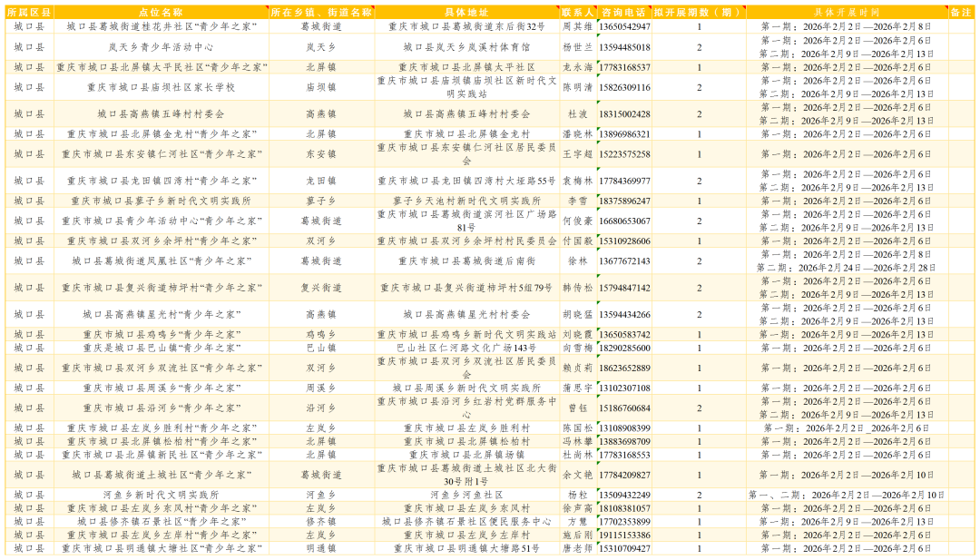Select phone number 13896986321
This screenshot has width=980, height=560.
coord(624,133)
